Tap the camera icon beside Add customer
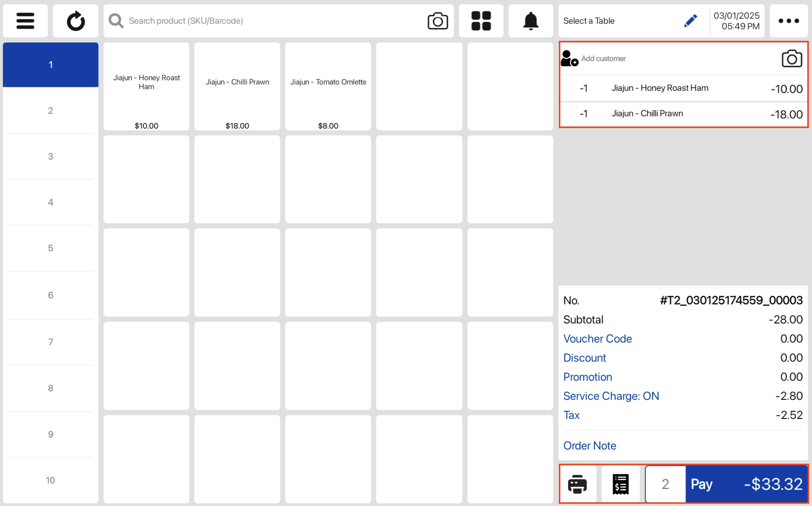 point(791,58)
